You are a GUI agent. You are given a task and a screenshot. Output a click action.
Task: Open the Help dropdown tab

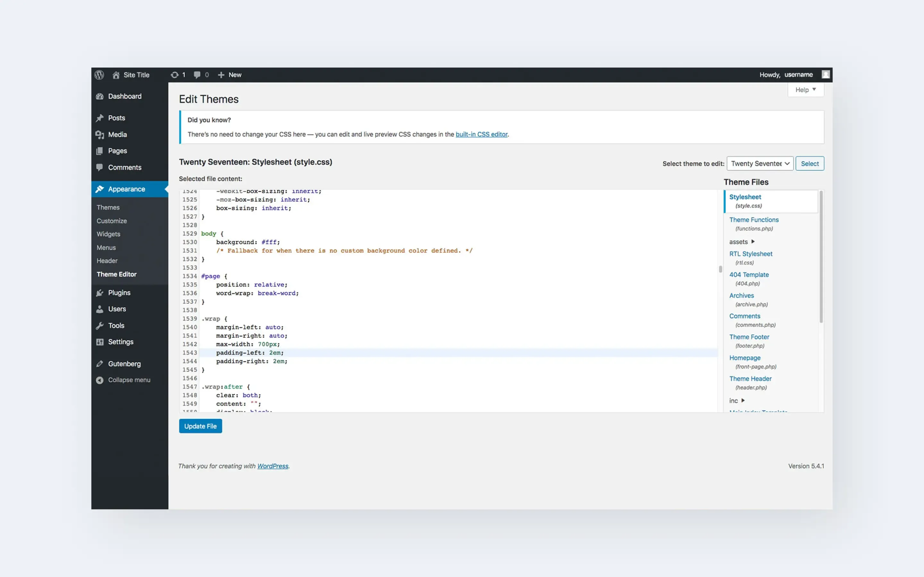[x=805, y=90]
